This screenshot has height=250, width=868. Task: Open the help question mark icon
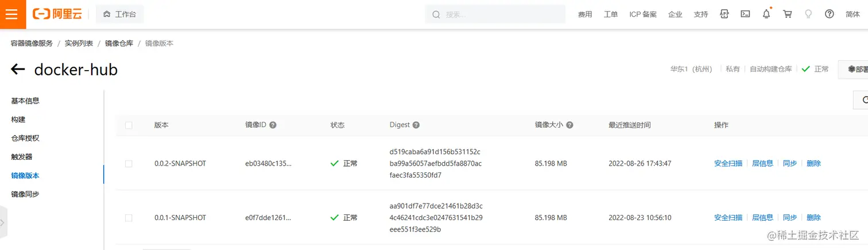tap(830, 14)
